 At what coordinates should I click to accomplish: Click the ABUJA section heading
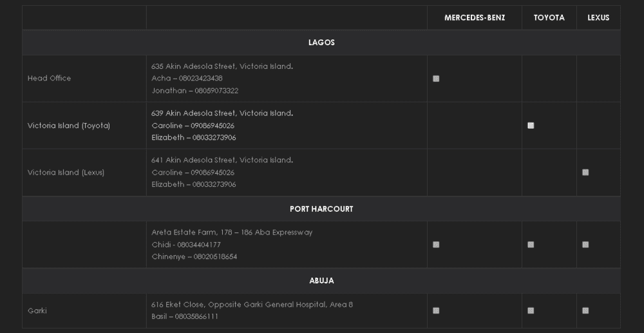(321, 281)
